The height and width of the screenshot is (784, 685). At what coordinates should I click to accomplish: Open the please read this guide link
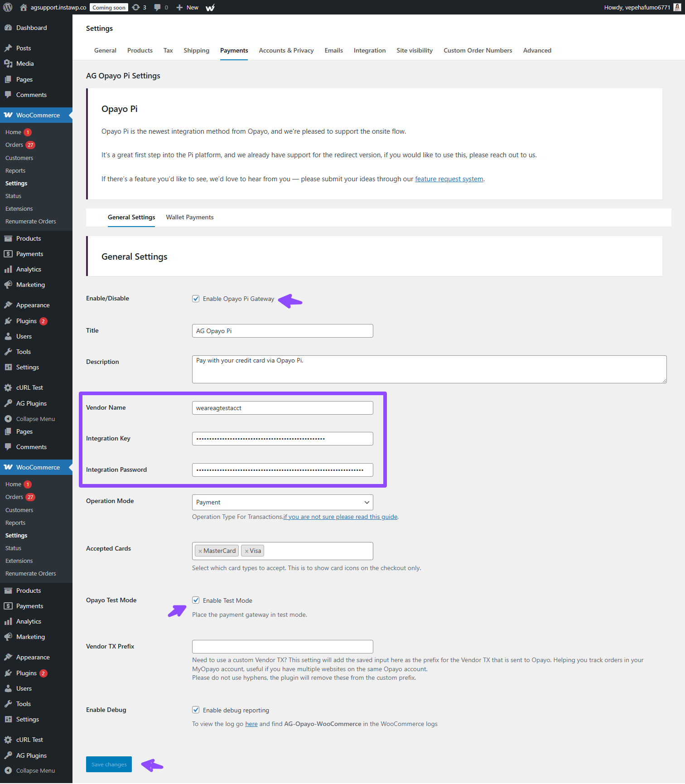[x=341, y=517]
